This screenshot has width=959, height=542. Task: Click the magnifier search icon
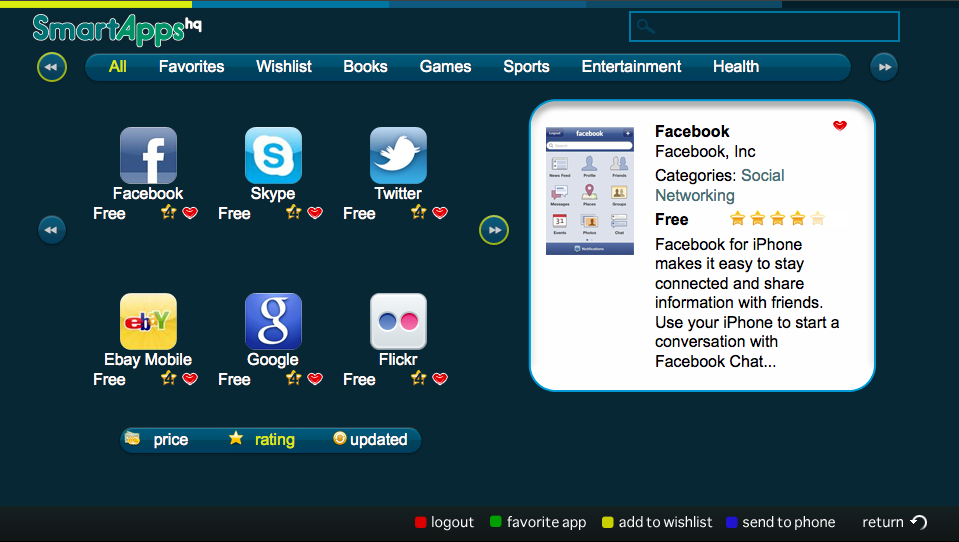click(x=645, y=26)
